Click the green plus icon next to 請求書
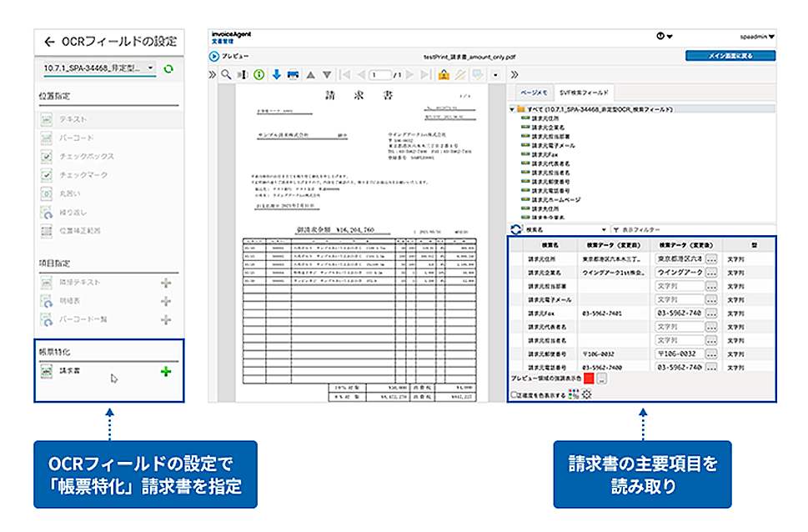The width and height of the screenshot is (808, 532). pyautogui.click(x=166, y=371)
